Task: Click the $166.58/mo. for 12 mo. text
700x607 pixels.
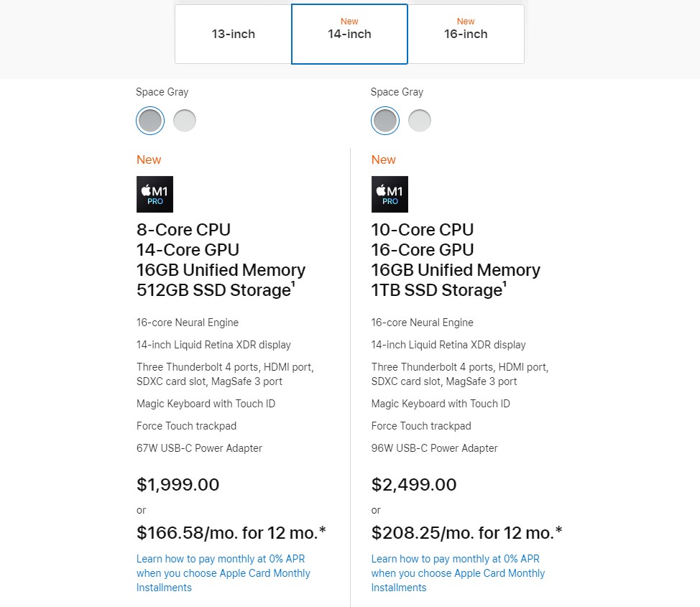Action: (231, 533)
